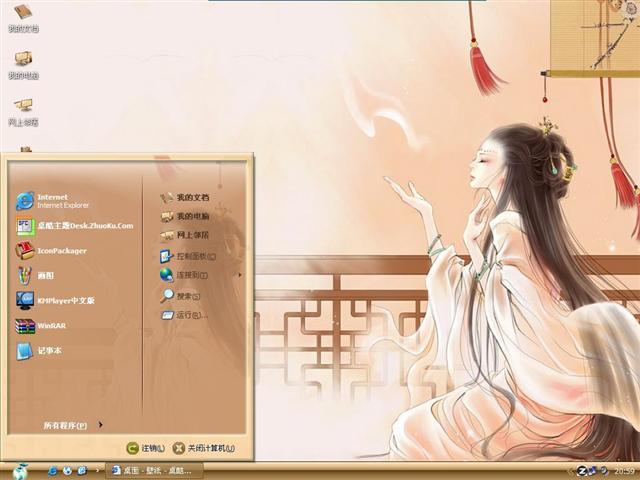Viewport: 640px width, 480px height.
Task: Open 记事本 notepad in the Start menu
Action: pyautogui.click(x=39, y=351)
